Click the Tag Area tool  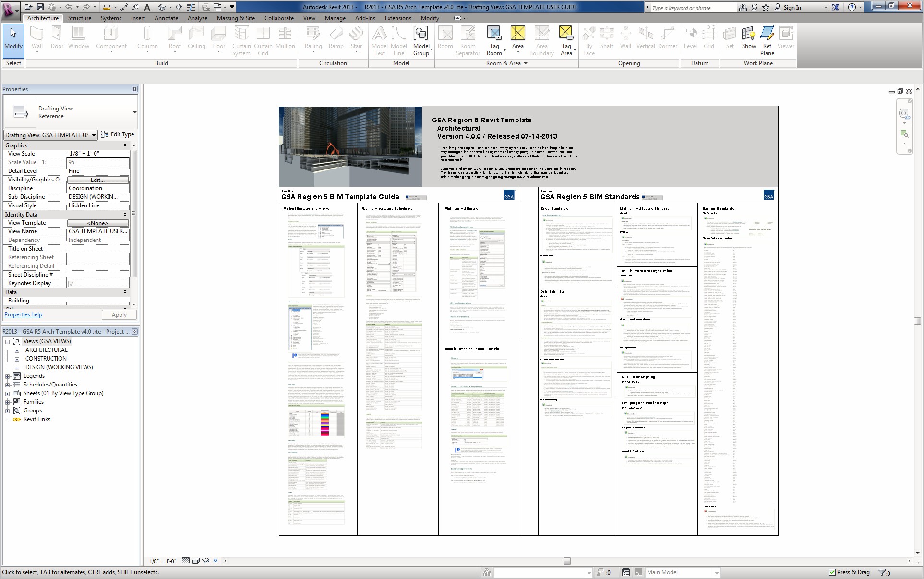point(566,41)
